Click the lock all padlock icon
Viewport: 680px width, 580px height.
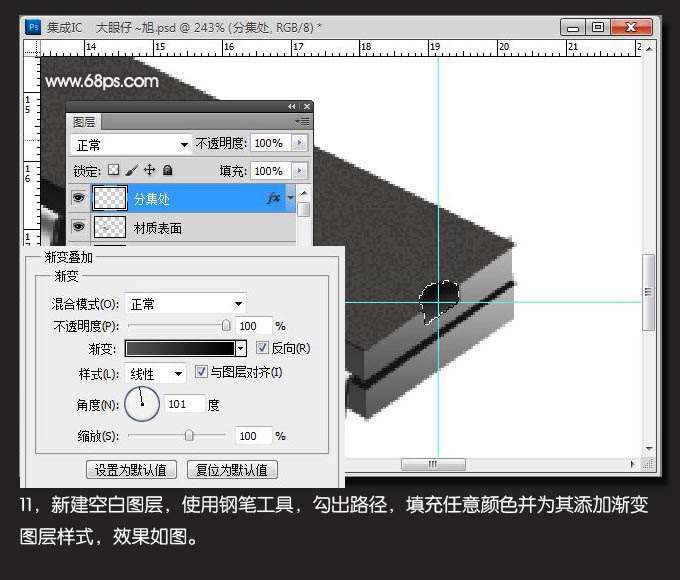(x=167, y=171)
